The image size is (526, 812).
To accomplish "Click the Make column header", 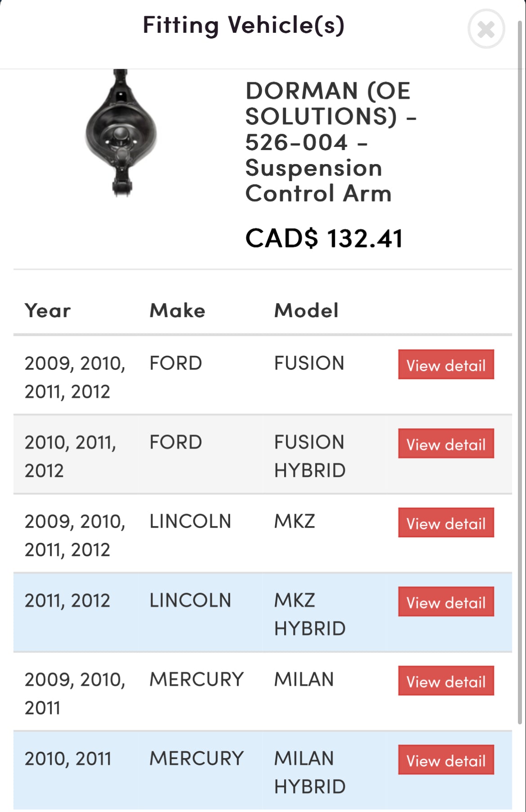I will pyautogui.click(x=177, y=311).
